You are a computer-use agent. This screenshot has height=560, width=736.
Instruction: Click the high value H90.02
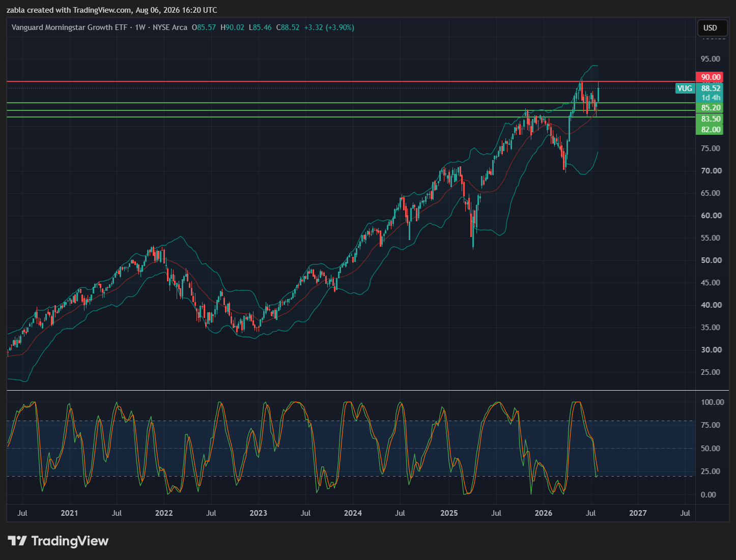[232, 27]
